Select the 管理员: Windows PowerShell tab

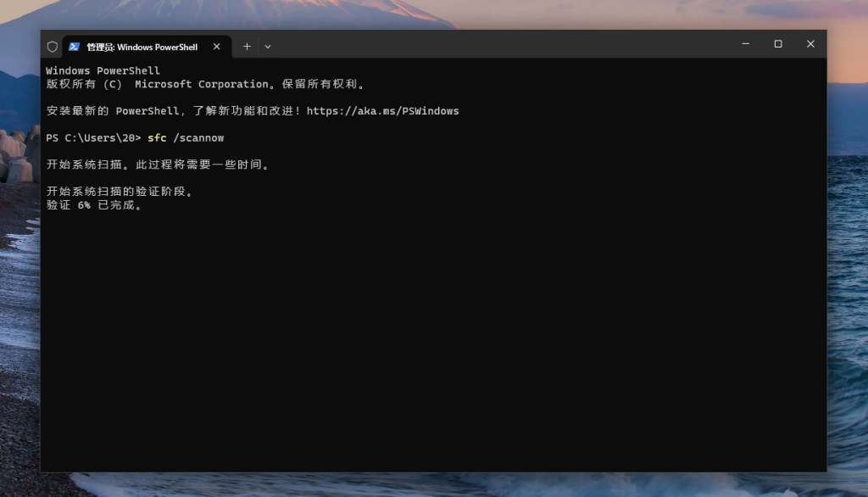(x=147, y=47)
